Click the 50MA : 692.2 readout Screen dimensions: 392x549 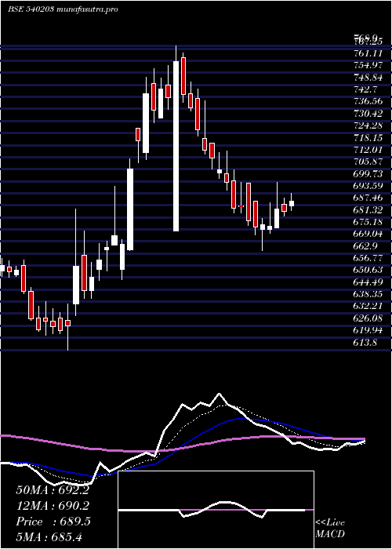coord(53,490)
